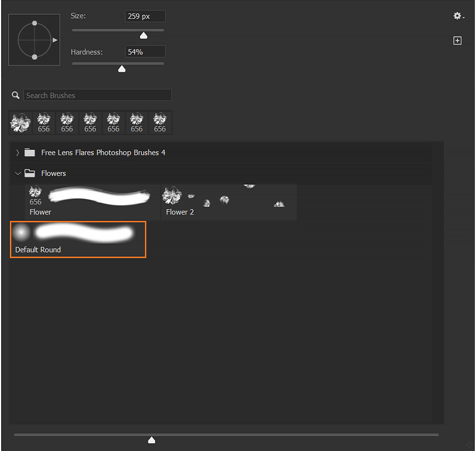Click the Hardness slider handle

tap(121, 69)
